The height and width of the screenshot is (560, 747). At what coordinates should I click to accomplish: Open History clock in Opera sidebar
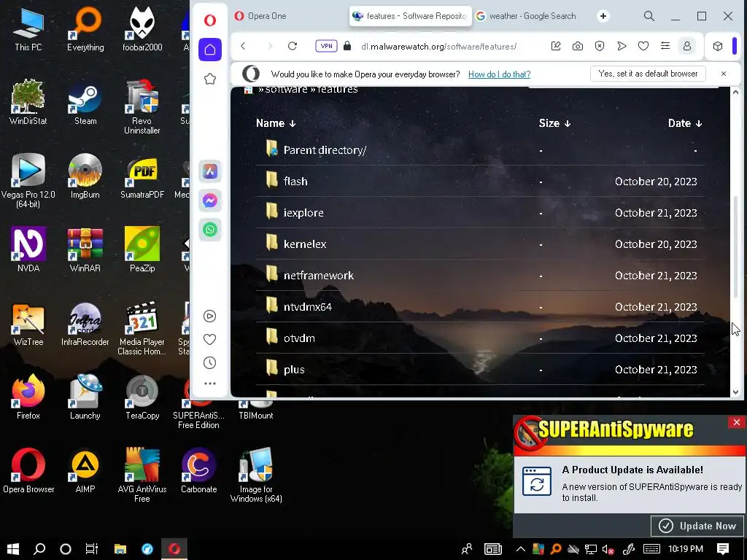[209, 363]
